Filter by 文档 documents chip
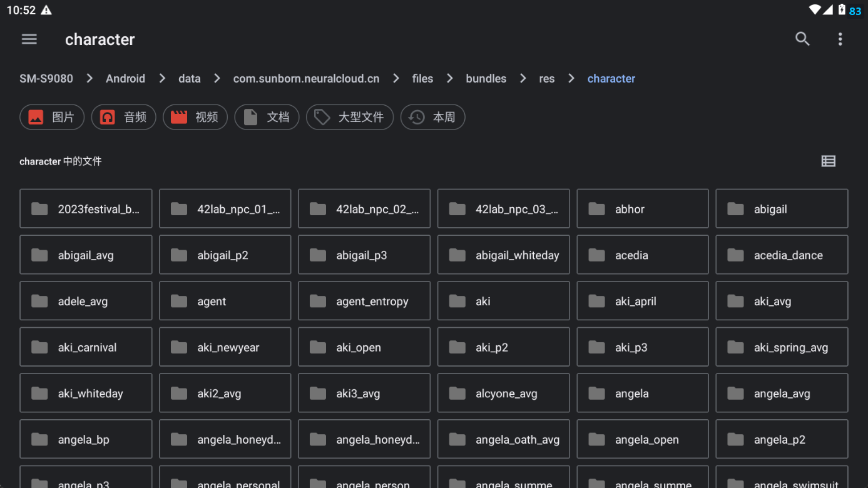868x488 pixels. 267,117
